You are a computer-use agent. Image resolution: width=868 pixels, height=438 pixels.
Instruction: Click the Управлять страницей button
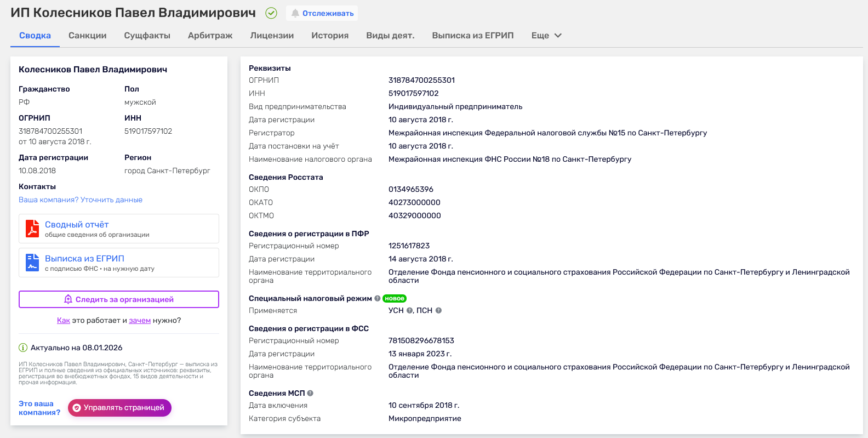119,408
